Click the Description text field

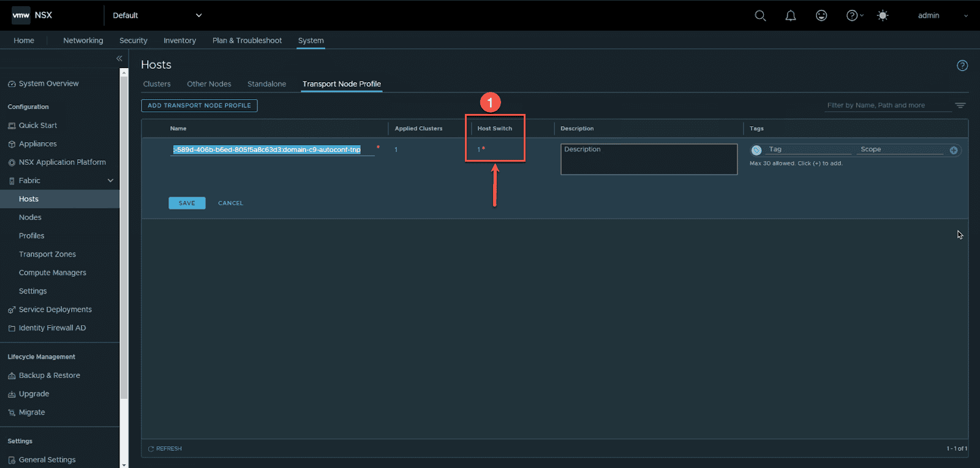point(649,159)
